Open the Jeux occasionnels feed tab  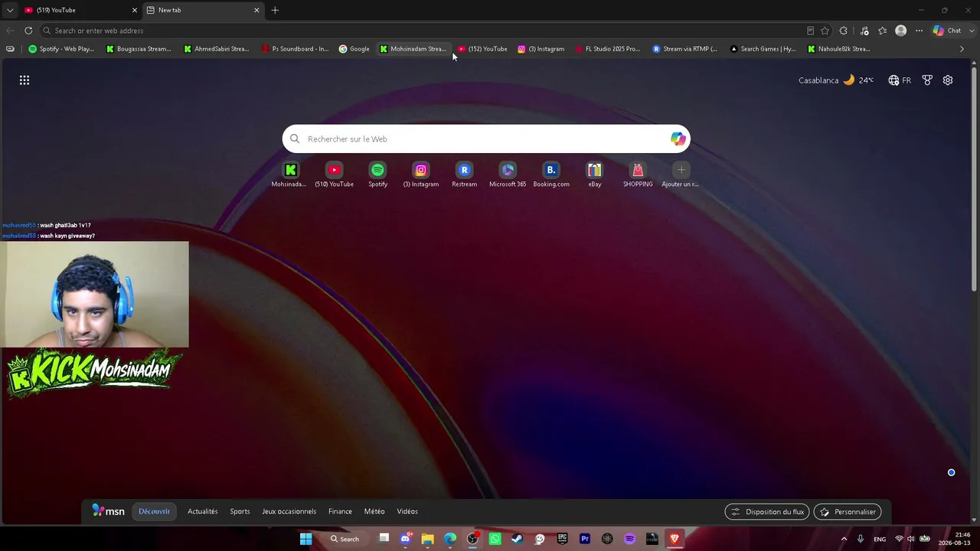(289, 511)
